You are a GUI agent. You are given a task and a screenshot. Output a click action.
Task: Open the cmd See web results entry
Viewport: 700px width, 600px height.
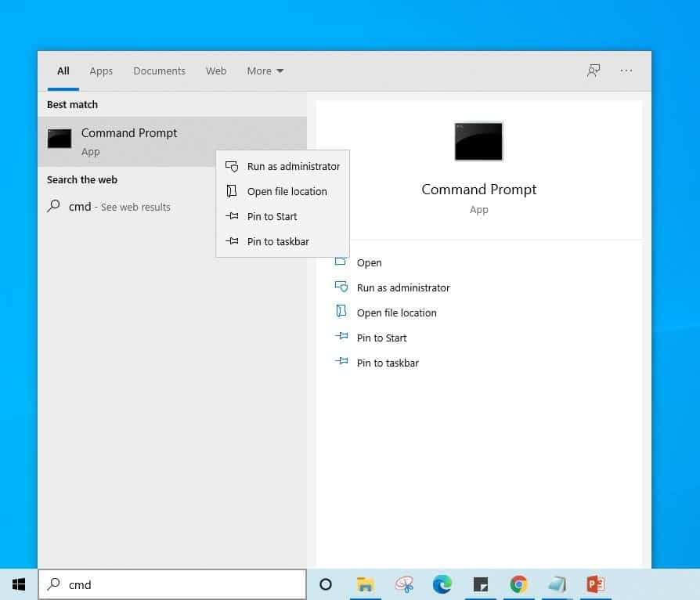(x=172, y=207)
